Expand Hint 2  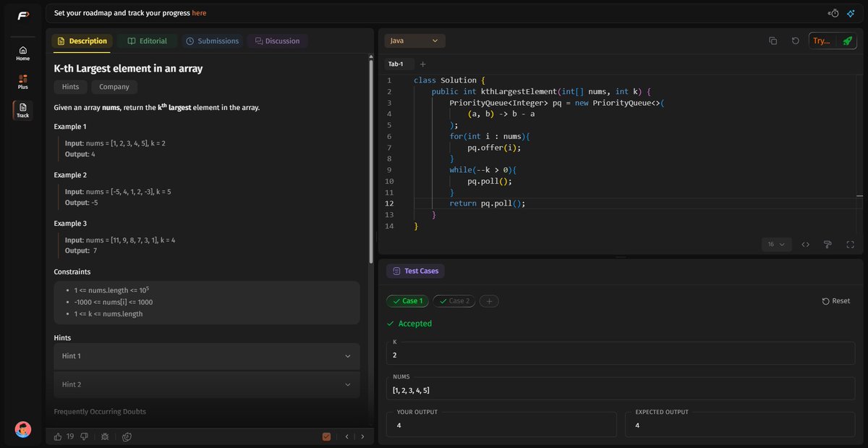pyautogui.click(x=207, y=384)
